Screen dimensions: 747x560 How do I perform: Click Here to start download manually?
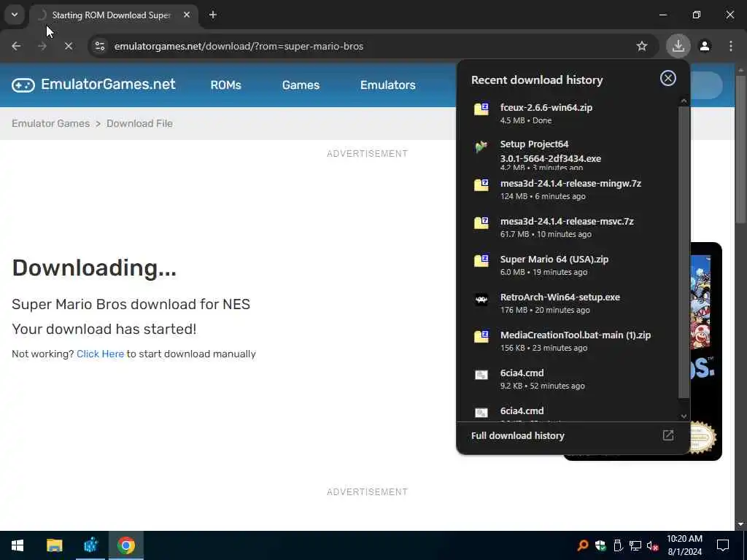100,354
